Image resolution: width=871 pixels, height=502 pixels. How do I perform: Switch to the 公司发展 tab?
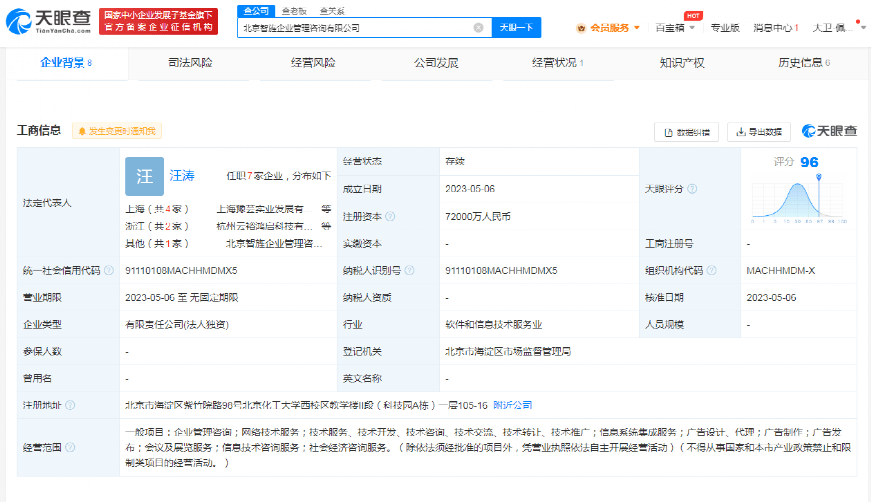(436, 63)
